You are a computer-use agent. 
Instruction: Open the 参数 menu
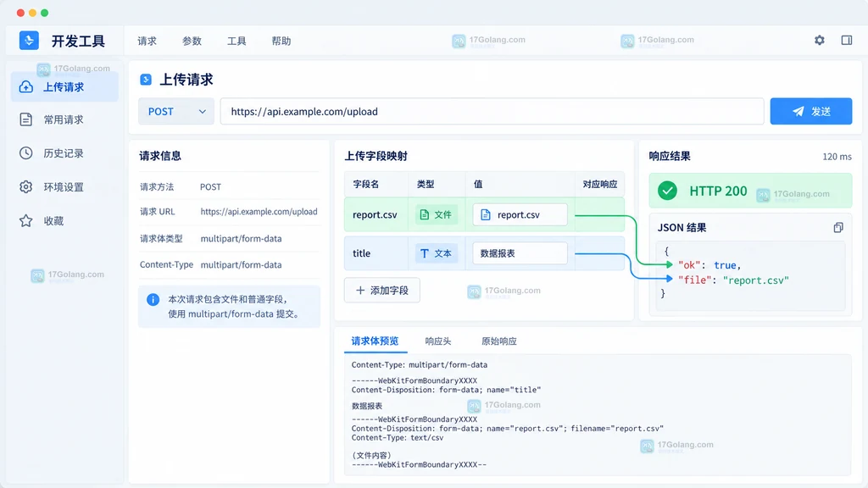click(x=192, y=41)
